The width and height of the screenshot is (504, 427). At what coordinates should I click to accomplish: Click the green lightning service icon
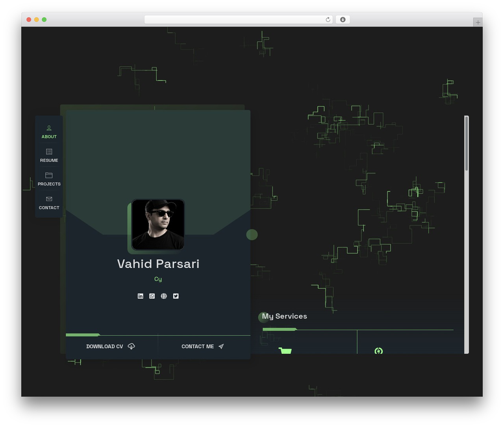tap(378, 351)
